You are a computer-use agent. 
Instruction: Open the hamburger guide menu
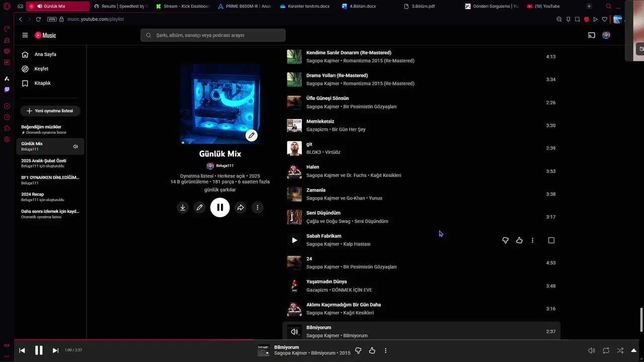[x=25, y=35]
